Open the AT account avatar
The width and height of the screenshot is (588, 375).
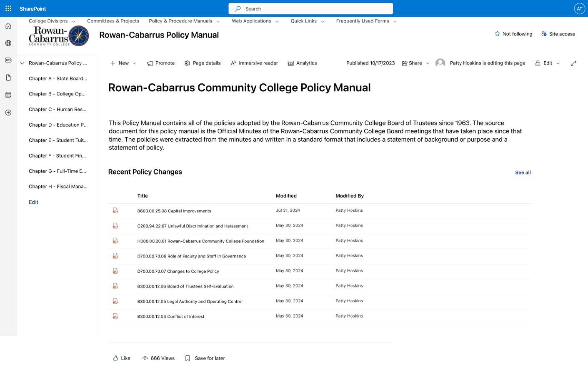tap(579, 8)
